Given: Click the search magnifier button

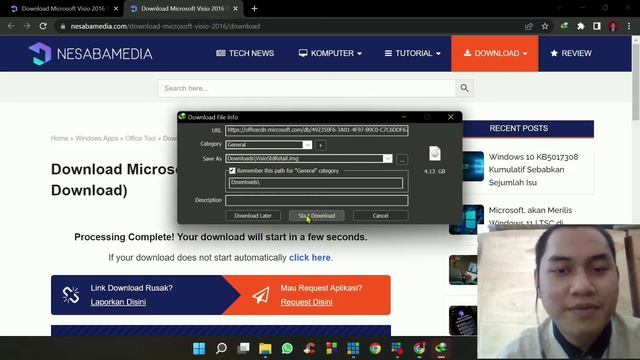Looking at the screenshot, I should (x=464, y=88).
